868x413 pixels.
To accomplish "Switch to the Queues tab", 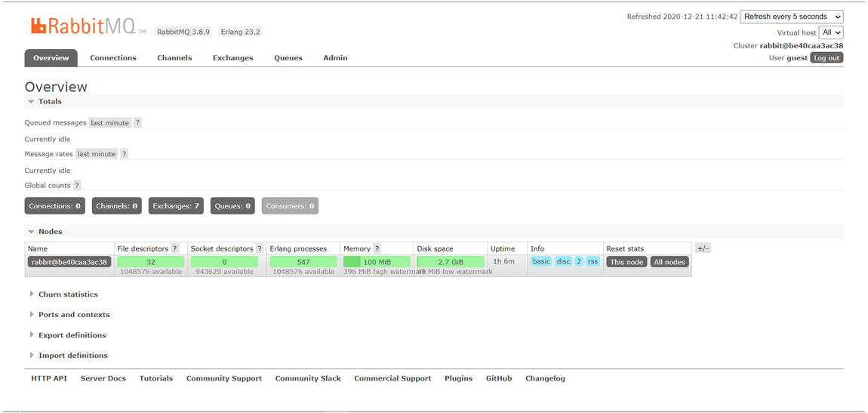I will tap(288, 58).
